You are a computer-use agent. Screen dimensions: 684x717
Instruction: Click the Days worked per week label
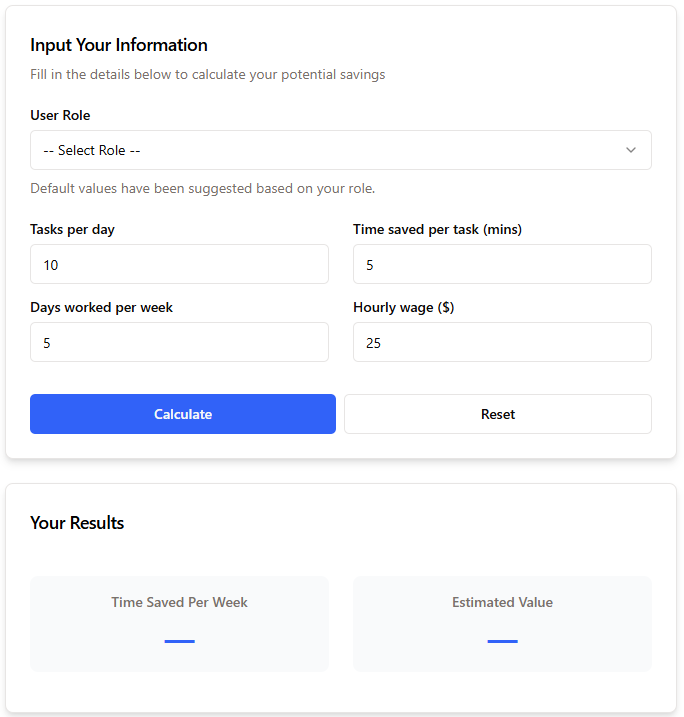[x=101, y=307]
